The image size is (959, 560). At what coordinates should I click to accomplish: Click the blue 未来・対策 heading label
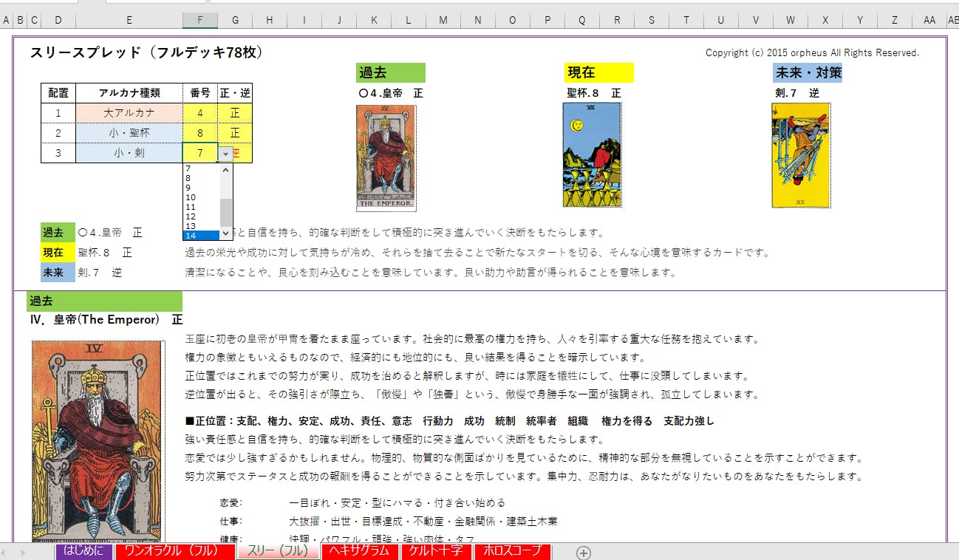(x=808, y=72)
